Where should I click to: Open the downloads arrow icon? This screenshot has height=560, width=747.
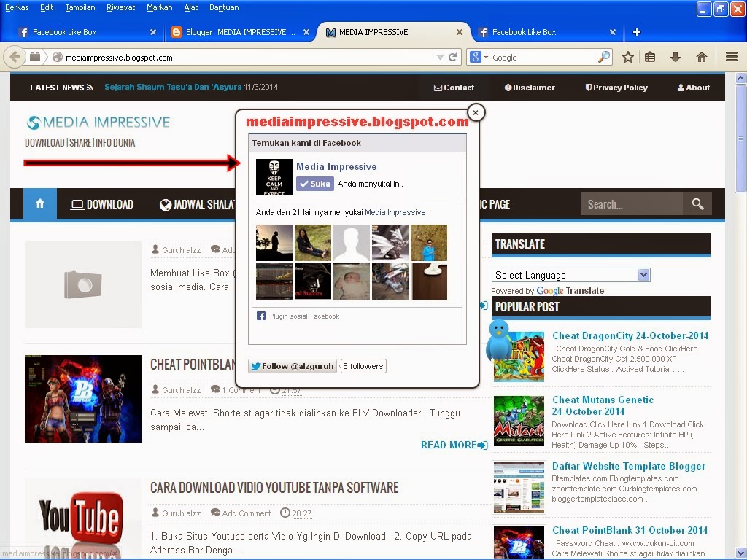point(675,57)
